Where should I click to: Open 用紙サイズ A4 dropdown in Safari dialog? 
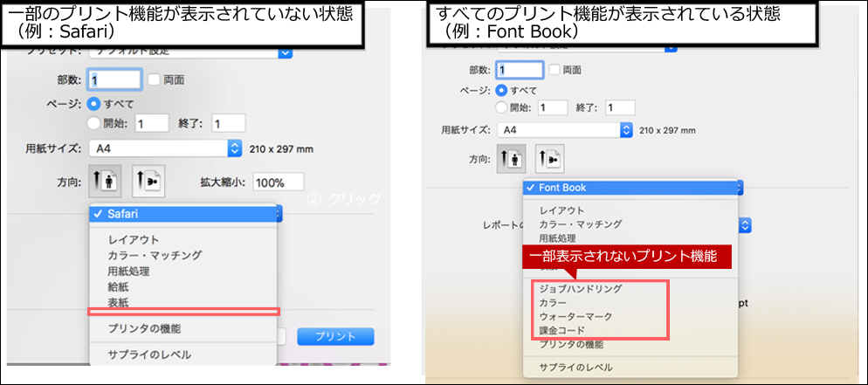click(x=165, y=148)
